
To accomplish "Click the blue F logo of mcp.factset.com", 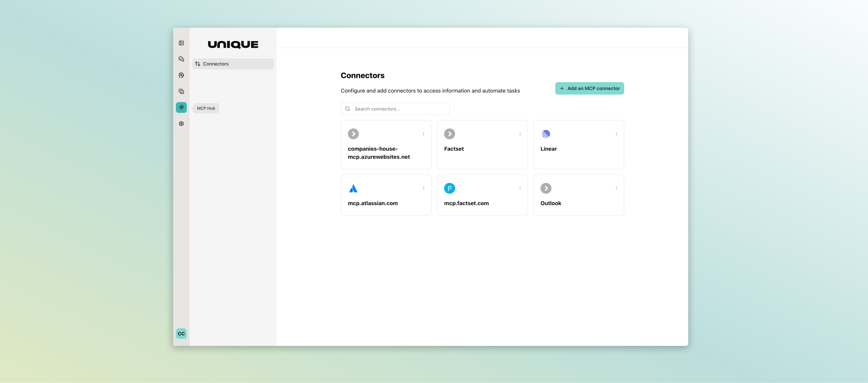I will pyautogui.click(x=450, y=188).
